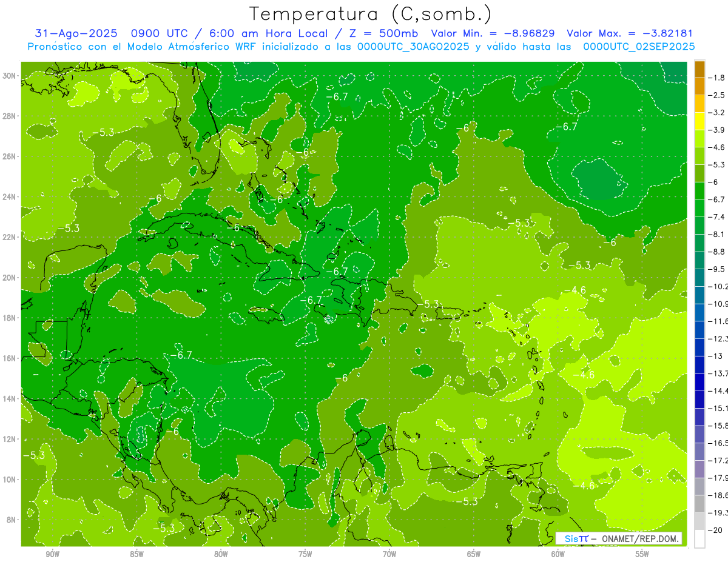The width and height of the screenshot is (728, 562).
Task: Click the '-8.8' colorbar label
Action: click(716, 252)
